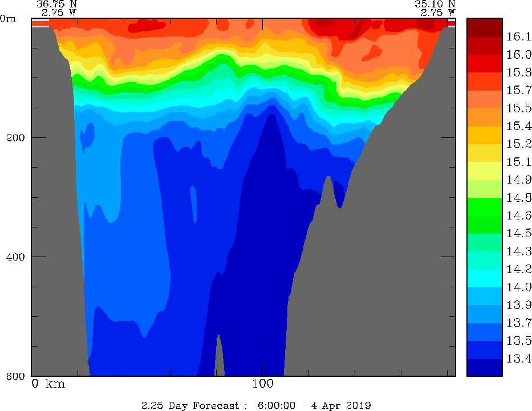Screen dimensions: 532x411
Task: Click the 100 distance axis label
Action: tap(262, 384)
